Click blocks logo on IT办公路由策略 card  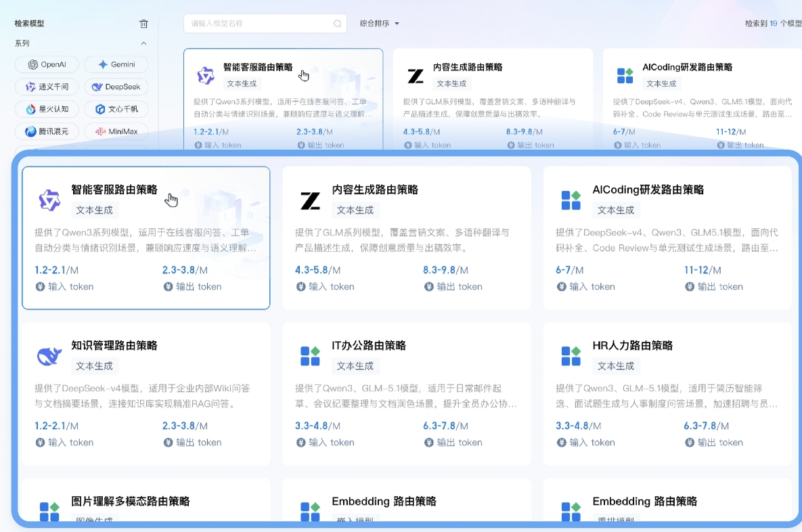pos(310,356)
